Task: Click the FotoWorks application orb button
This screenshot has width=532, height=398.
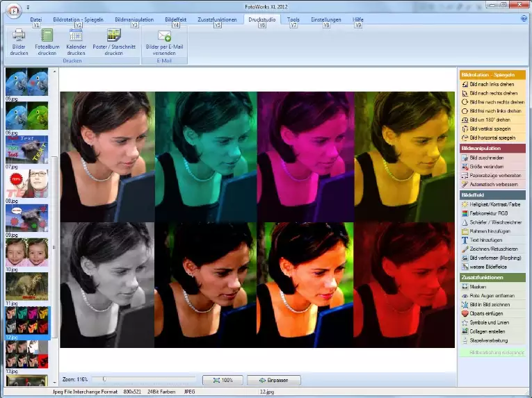Action: tap(13, 9)
